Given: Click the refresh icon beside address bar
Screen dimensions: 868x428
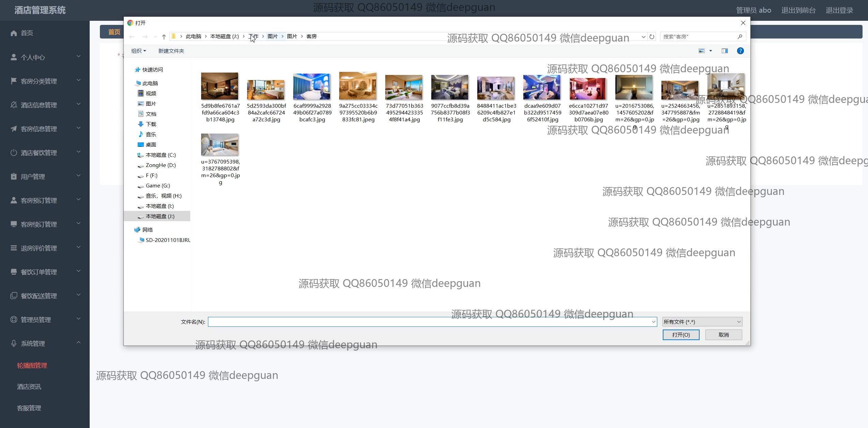Looking at the screenshot, I should (652, 37).
